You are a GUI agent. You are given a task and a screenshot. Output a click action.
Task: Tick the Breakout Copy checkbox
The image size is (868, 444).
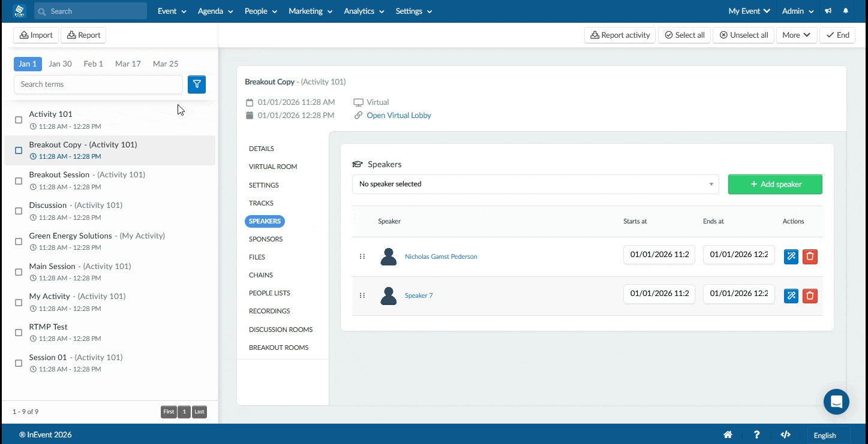click(x=19, y=150)
